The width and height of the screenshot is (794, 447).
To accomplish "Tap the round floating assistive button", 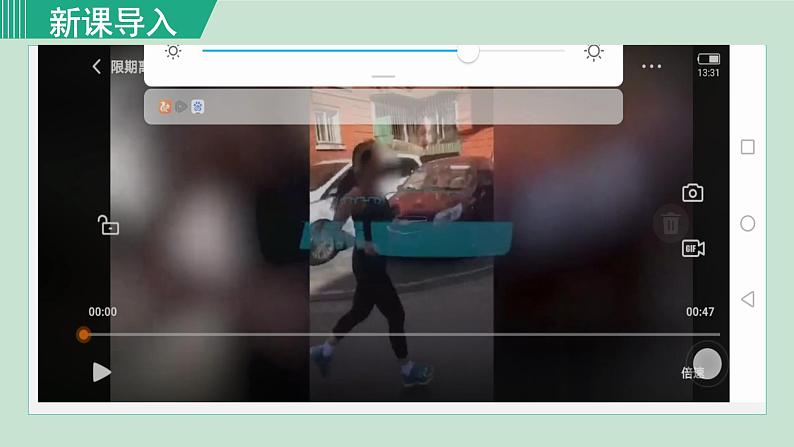I will tap(707, 363).
